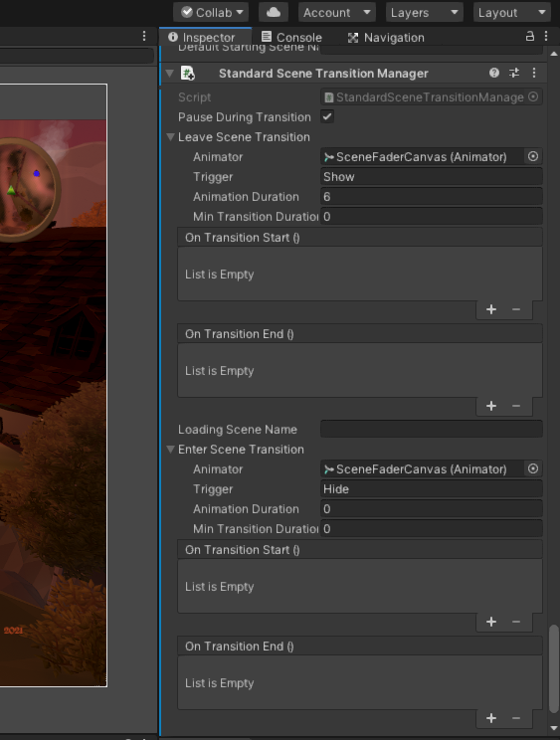
Task: Add entry to Leave On Transition Start
Action: click(x=491, y=309)
